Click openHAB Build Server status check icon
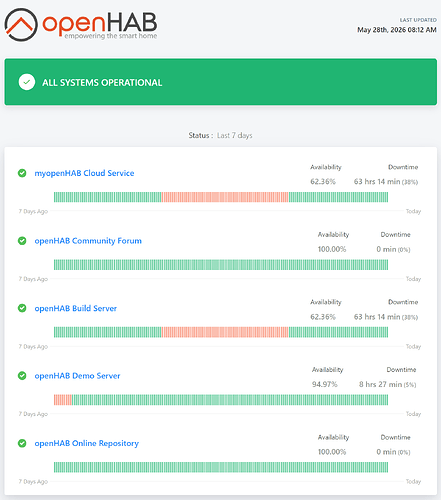Screen dimensions: 441x500 pyautogui.click(x=22, y=308)
